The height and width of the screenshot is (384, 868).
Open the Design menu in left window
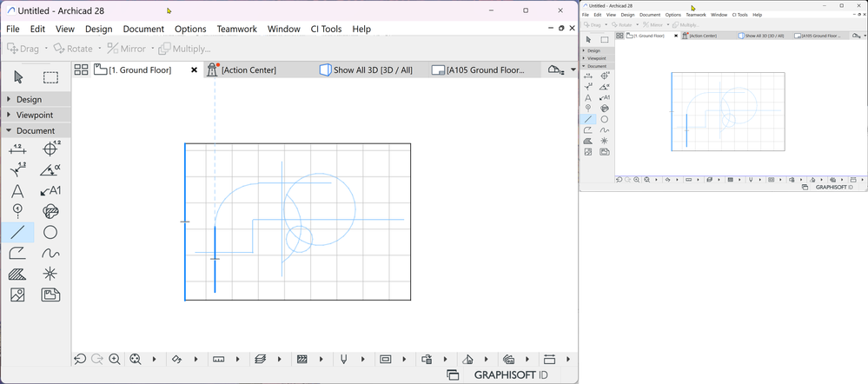pyautogui.click(x=98, y=29)
